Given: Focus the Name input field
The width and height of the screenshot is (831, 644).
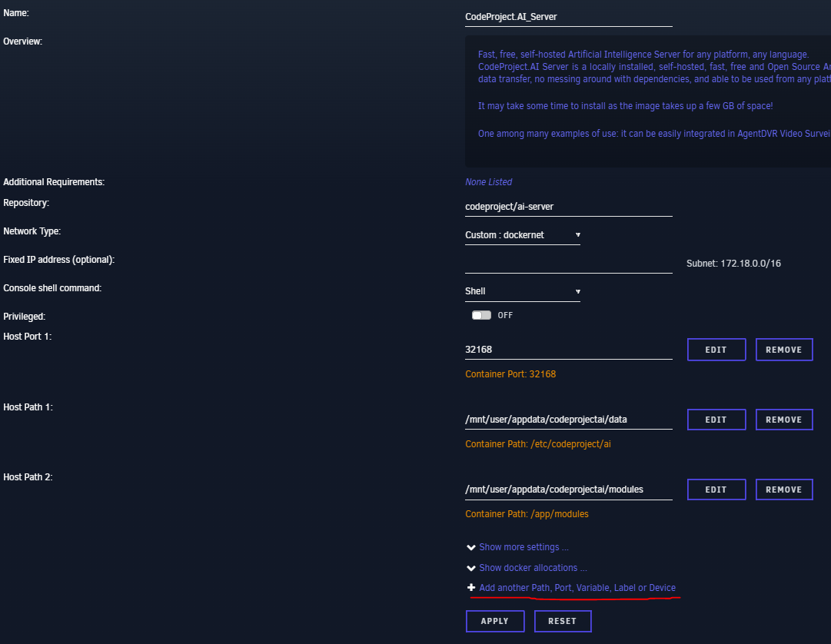Looking at the screenshot, I should point(569,17).
